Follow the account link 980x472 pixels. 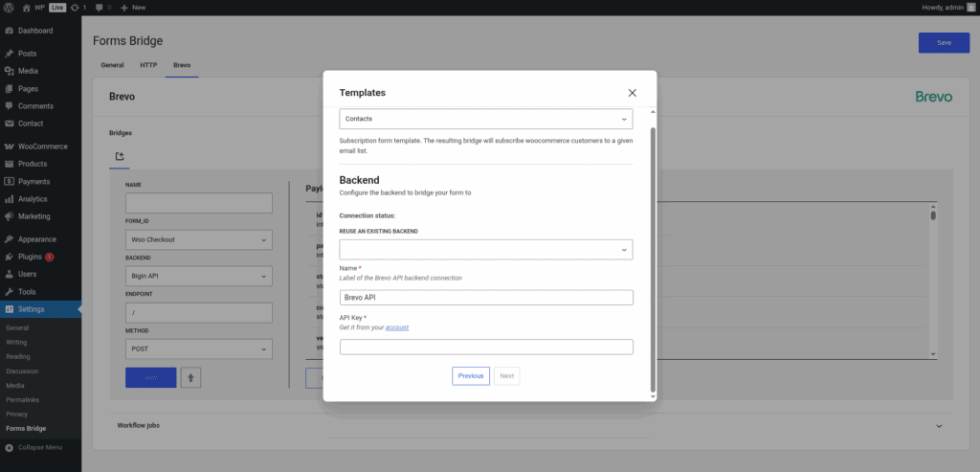tap(397, 327)
